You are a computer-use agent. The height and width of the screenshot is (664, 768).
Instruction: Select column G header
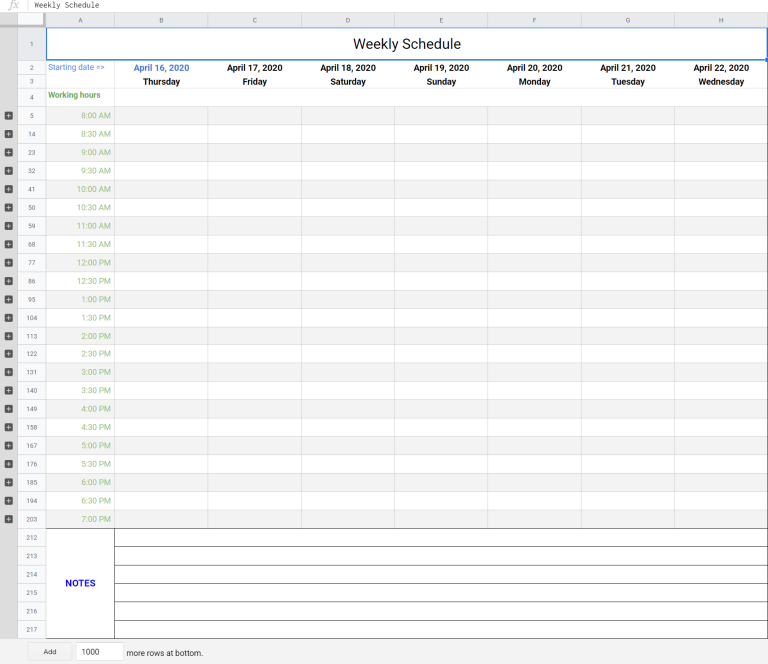(628, 20)
